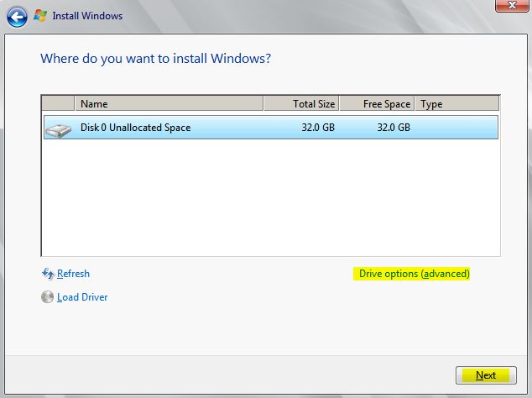Go back using the blue arrow button
This screenshot has height=398, width=532.
[x=17, y=17]
